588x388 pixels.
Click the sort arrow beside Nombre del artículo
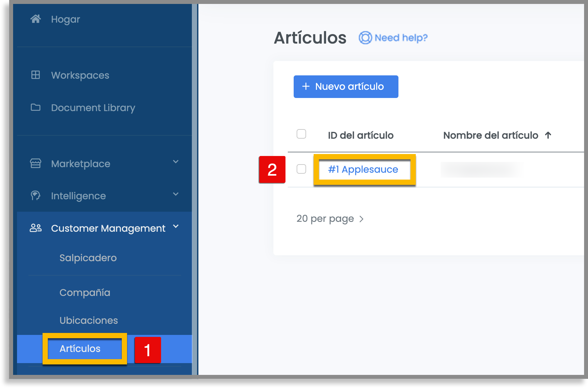pos(548,135)
